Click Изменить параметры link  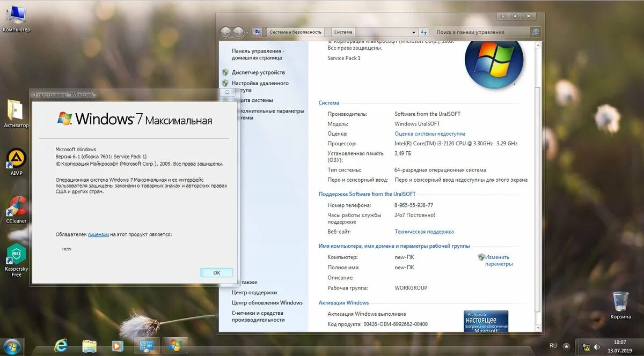coord(499,261)
